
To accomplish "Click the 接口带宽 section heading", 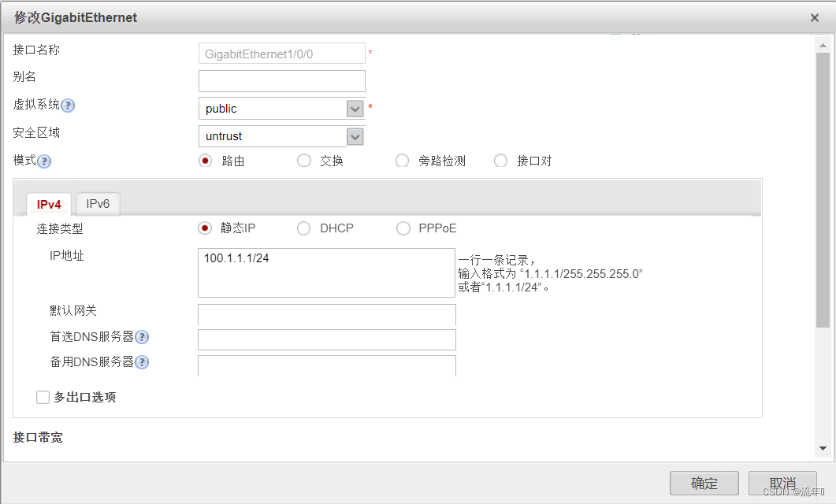I will coord(38,437).
